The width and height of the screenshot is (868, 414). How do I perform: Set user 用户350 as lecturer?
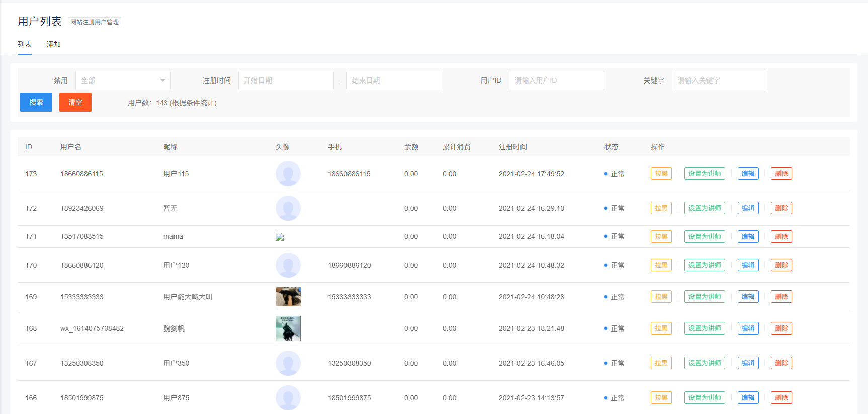pyautogui.click(x=705, y=363)
